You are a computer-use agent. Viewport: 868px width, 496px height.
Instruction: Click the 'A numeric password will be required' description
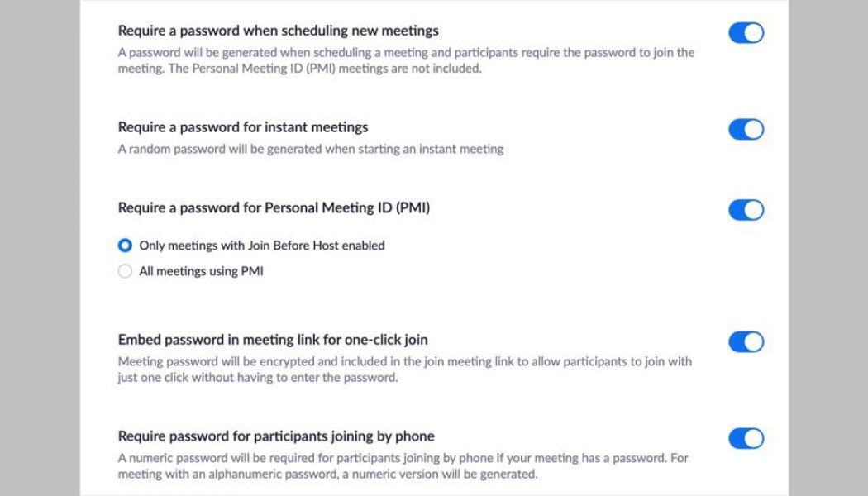point(403,466)
